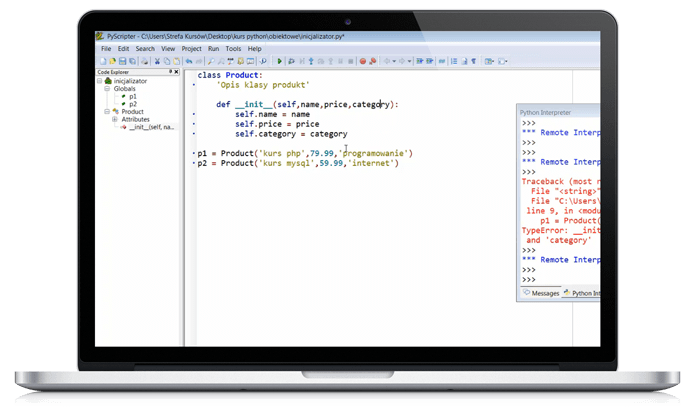Collapse the Globals tree node

tap(107, 89)
